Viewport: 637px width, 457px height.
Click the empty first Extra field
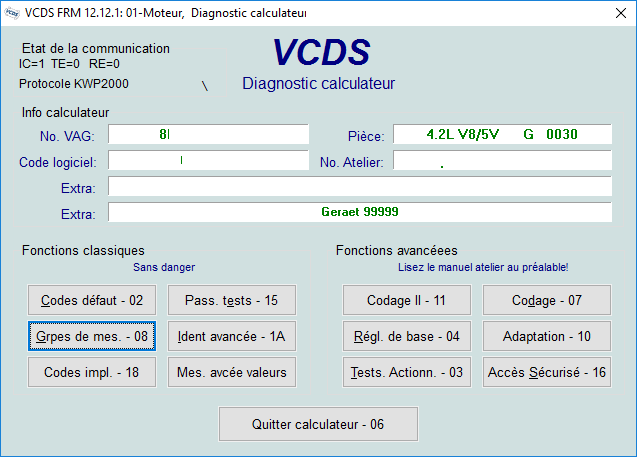pos(359,186)
